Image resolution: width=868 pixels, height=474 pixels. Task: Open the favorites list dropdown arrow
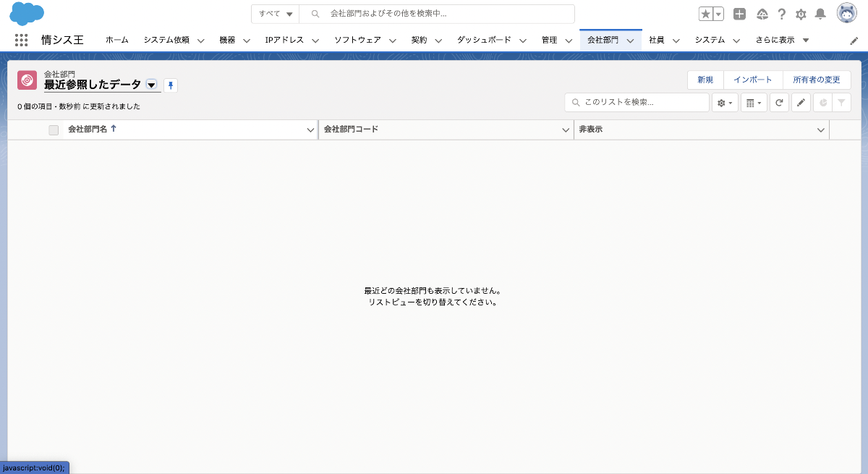pos(719,14)
